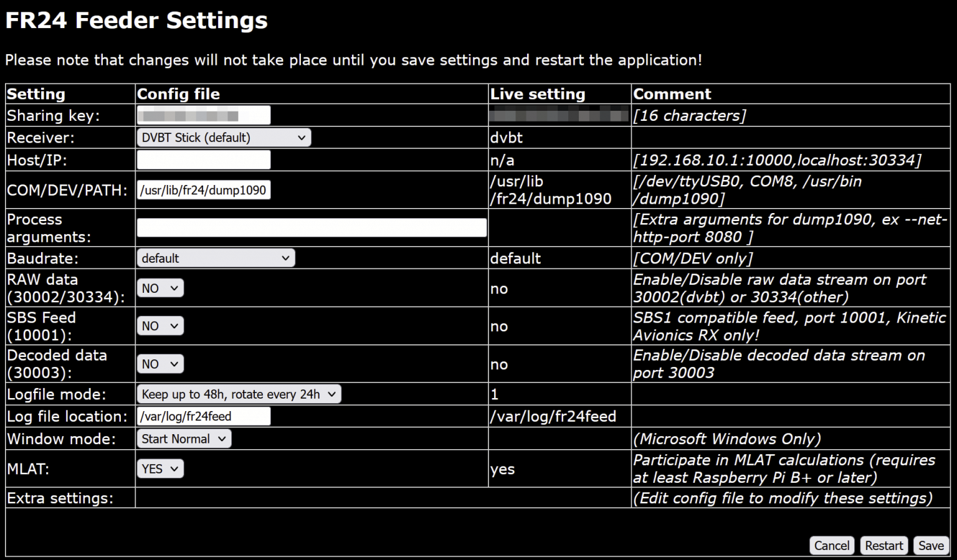The width and height of the screenshot is (957, 560).
Task: Expand the RAW data NO dropdown
Action: [x=160, y=288]
